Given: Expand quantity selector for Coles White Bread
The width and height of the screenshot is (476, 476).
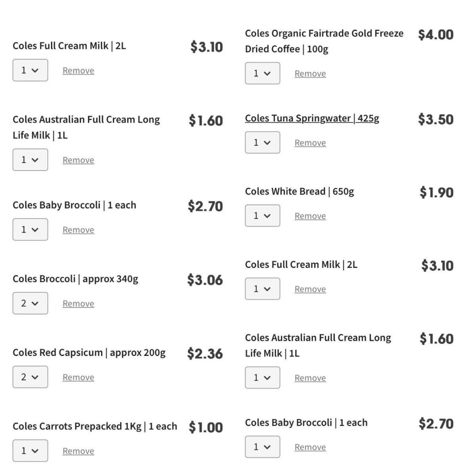Looking at the screenshot, I should (262, 215).
